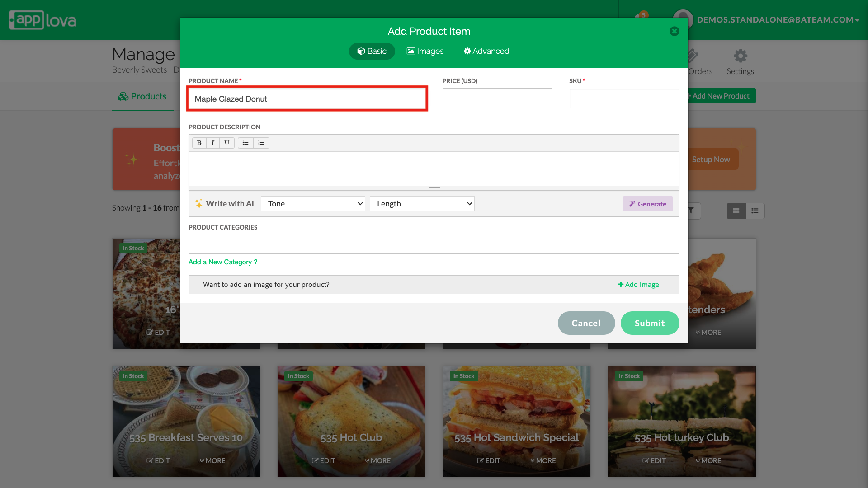
Task: Click the Product Name input field
Action: [307, 99]
